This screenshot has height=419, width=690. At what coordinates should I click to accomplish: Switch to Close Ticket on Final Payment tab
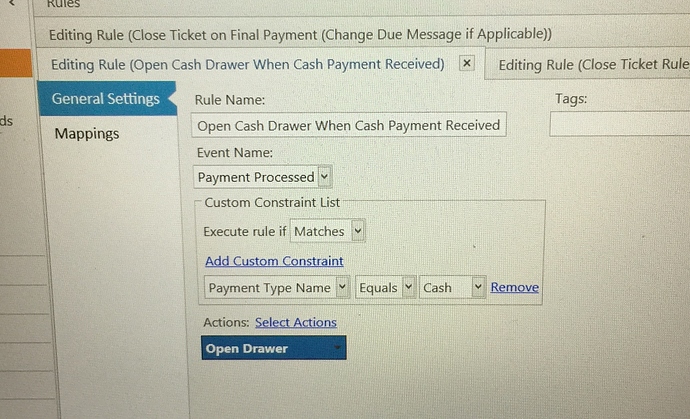[x=300, y=34]
